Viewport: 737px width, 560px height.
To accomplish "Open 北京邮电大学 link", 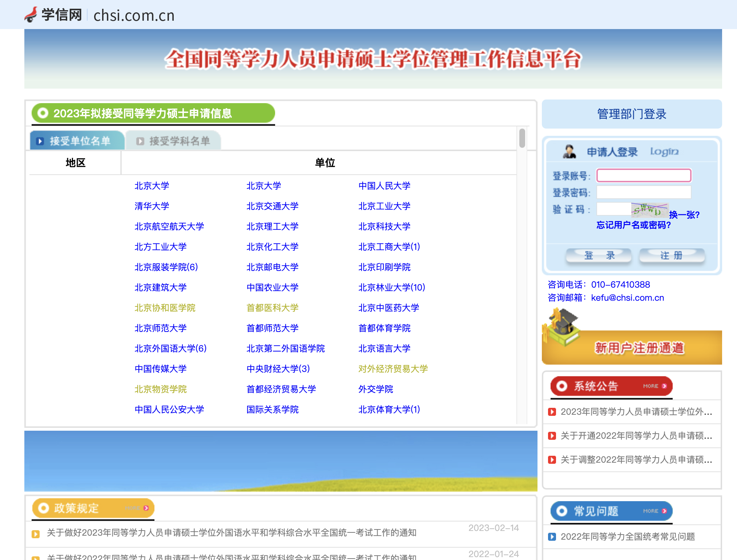I will coord(273,267).
